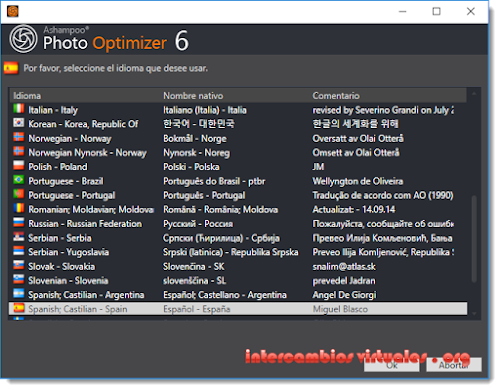Viewport: 500px width, 390px height.
Task: Click native name Bokmål - Norge
Action: [x=195, y=138]
